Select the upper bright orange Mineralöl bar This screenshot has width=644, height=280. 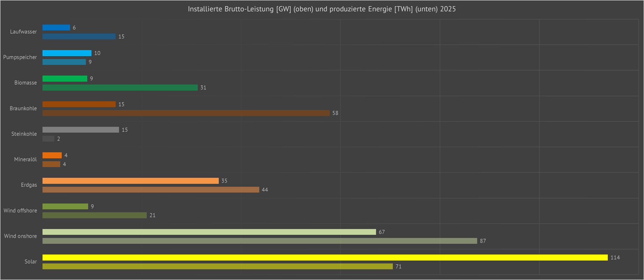coord(52,155)
